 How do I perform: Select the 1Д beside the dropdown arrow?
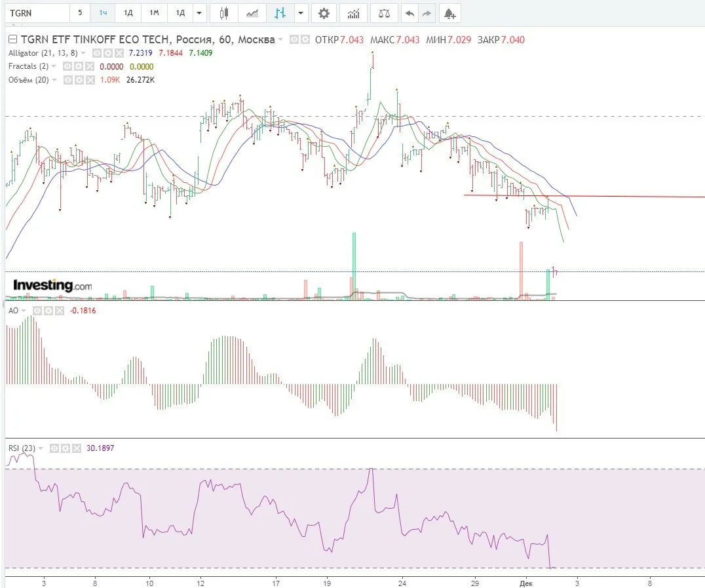click(180, 13)
